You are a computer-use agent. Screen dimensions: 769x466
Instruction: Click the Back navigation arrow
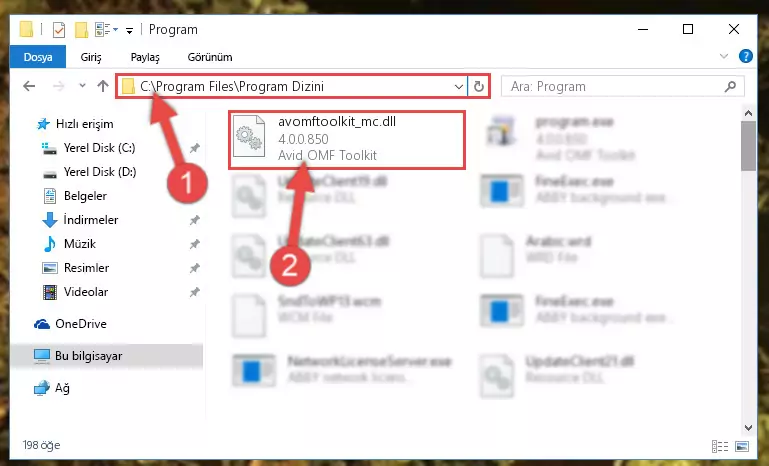(x=29, y=86)
